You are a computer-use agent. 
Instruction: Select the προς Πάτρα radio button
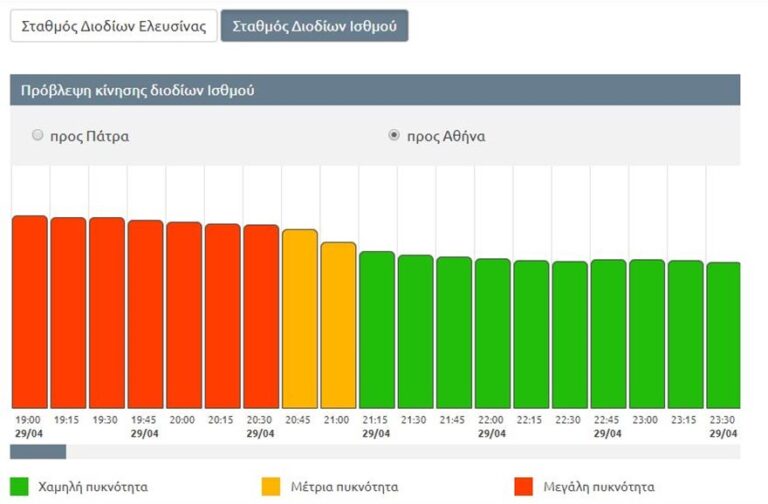(x=38, y=135)
